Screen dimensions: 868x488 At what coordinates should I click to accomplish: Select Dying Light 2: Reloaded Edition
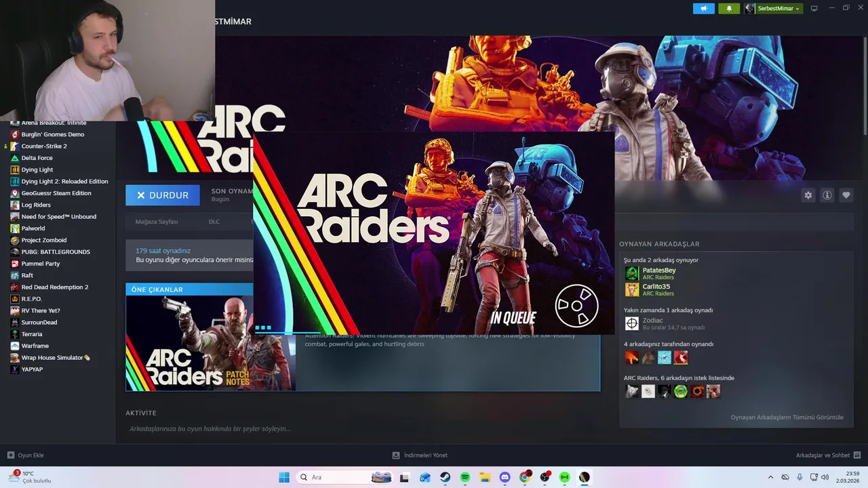point(64,181)
